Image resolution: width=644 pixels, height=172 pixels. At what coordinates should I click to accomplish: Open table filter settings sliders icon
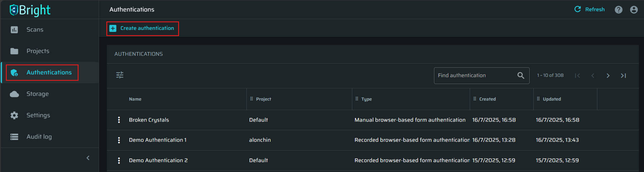pyautogui.click(x=120, y=75)
